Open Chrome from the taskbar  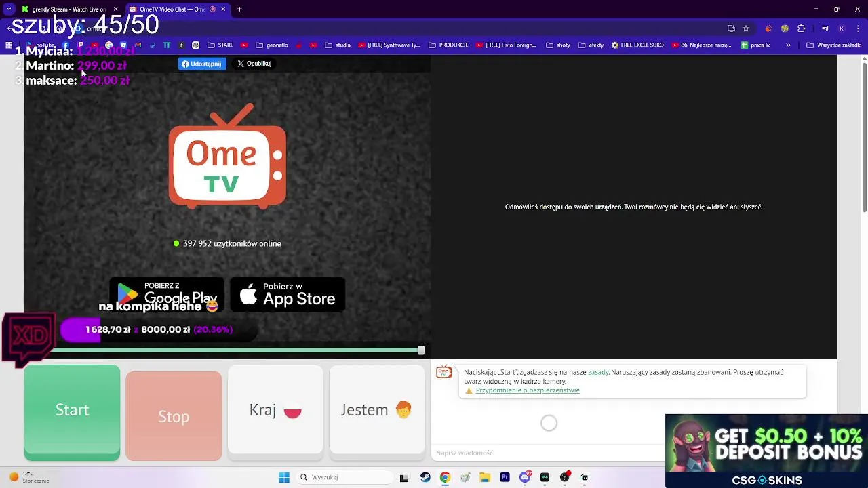click(x=445, y=477)
